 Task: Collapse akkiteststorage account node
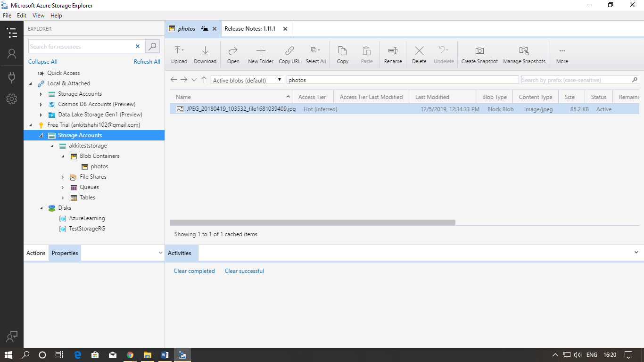point(52,146)
